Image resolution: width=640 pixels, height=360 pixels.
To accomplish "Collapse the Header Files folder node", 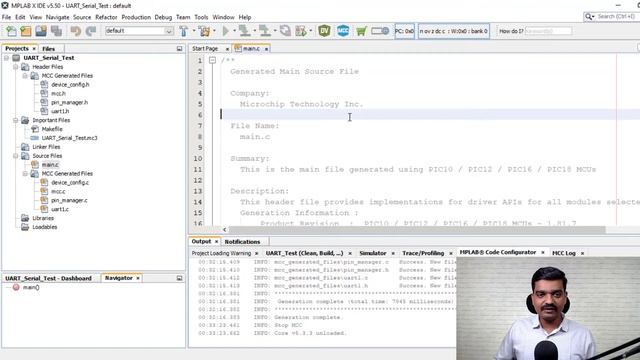I will point(16,67).
